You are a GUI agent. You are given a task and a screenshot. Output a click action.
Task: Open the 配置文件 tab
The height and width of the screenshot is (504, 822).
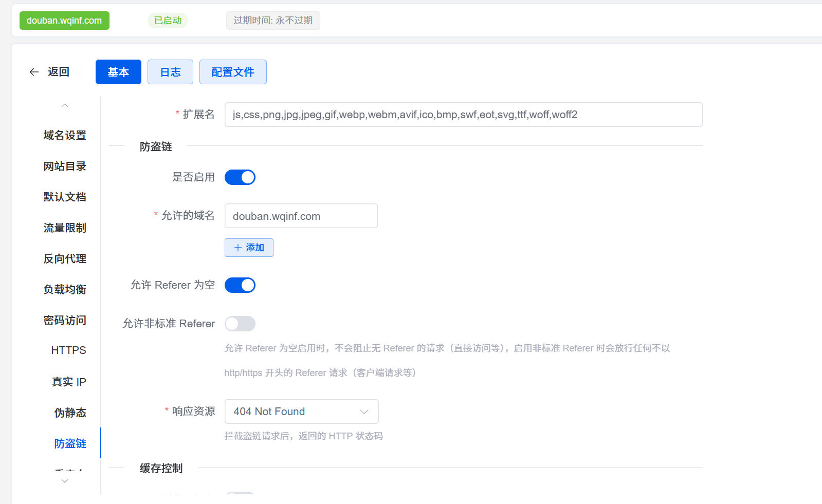[x=233, y=72]
